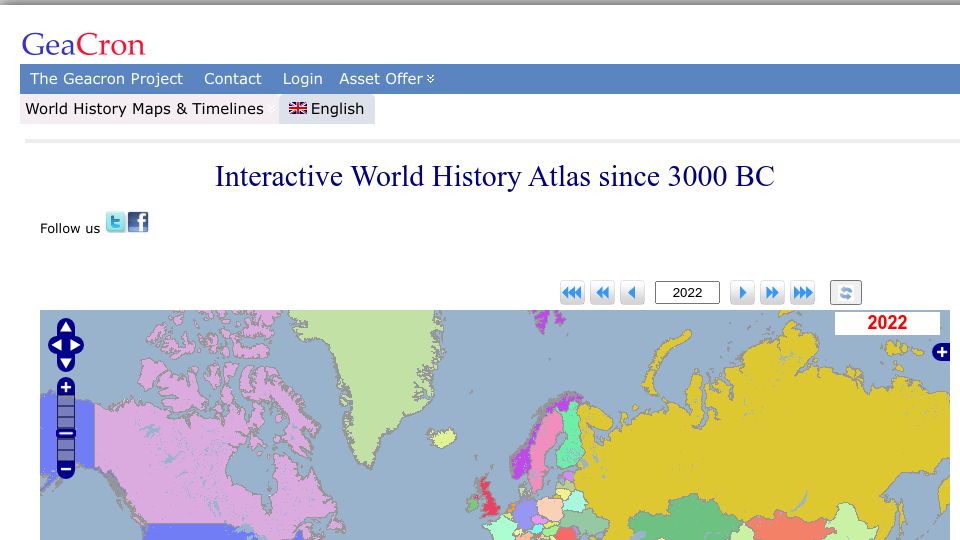Open The Geacron Project menu item
The image size is (960, 540).
pos(107,79)
